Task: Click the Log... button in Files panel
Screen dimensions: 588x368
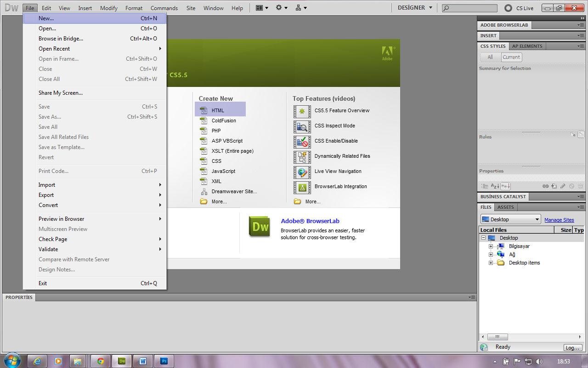Action: pyautogui.click(x=572, y=348)
